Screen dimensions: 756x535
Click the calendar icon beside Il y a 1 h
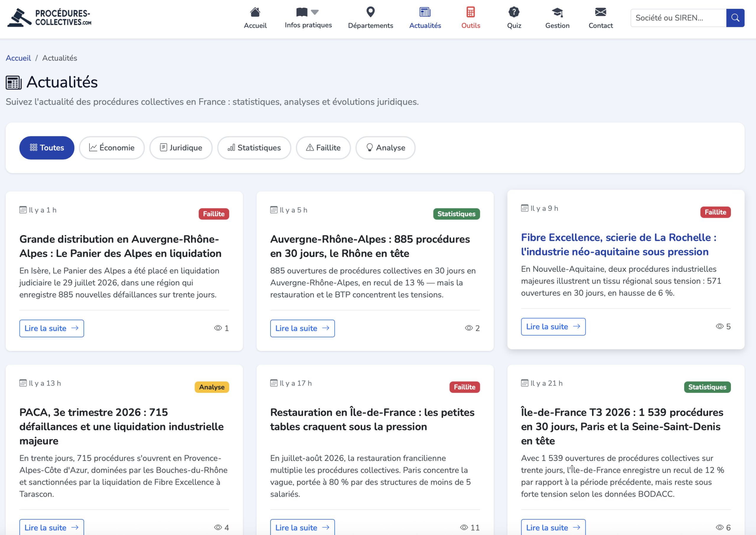click(23, 210)
